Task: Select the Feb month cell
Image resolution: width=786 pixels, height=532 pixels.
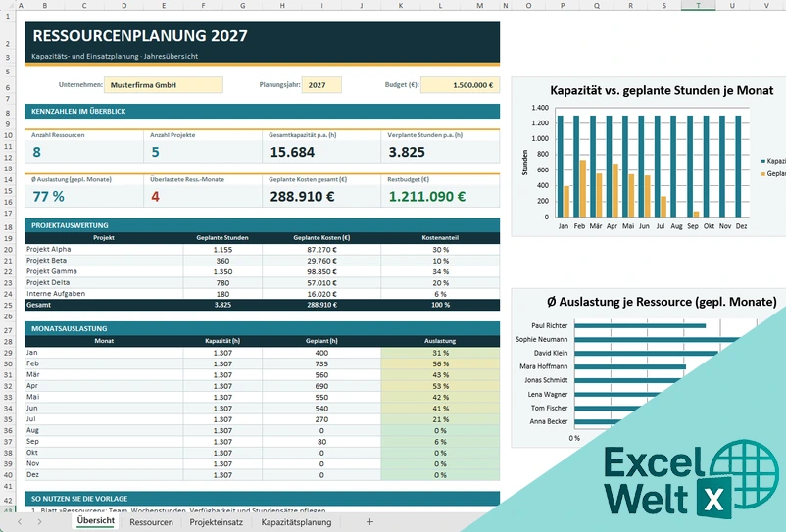Action: (104, 363)
